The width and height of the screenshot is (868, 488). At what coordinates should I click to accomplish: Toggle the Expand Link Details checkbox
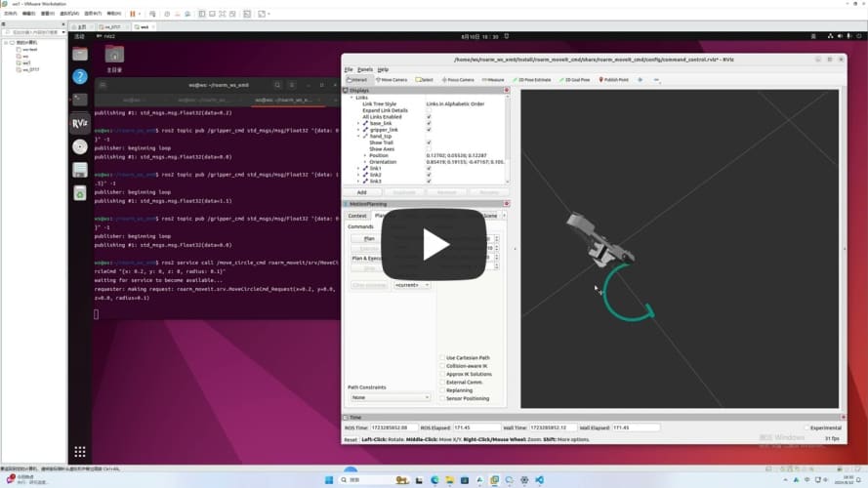[429, 110]
